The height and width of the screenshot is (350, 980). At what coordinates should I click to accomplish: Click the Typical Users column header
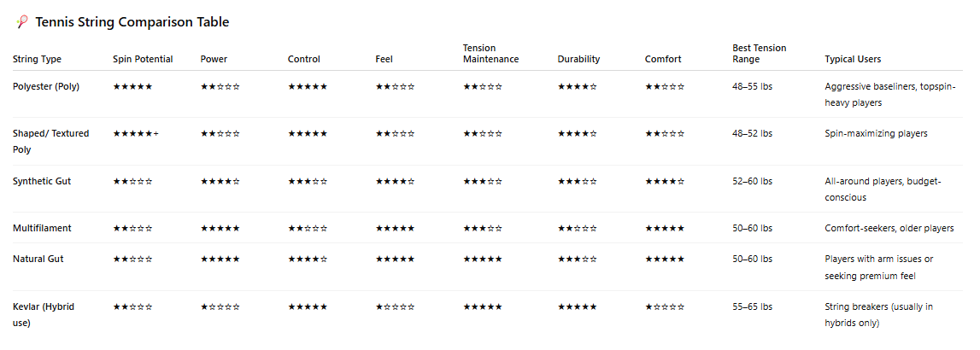(853, 60)
